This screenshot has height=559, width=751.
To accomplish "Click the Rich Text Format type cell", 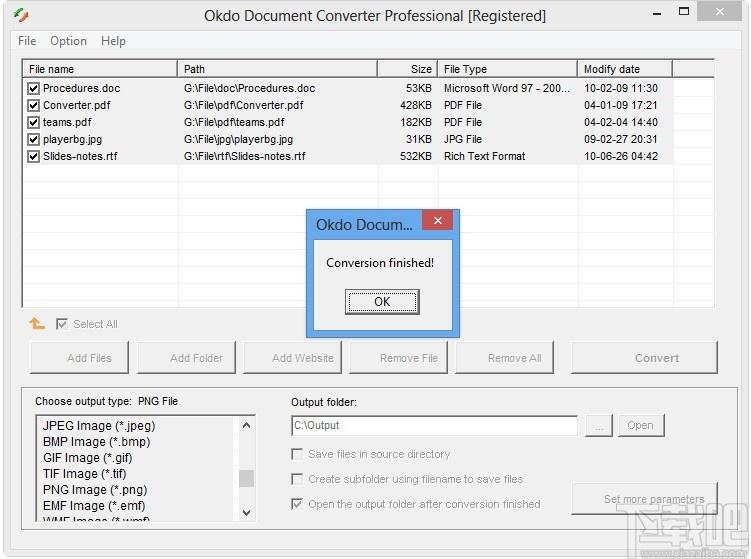I will [x=484, y=156].
